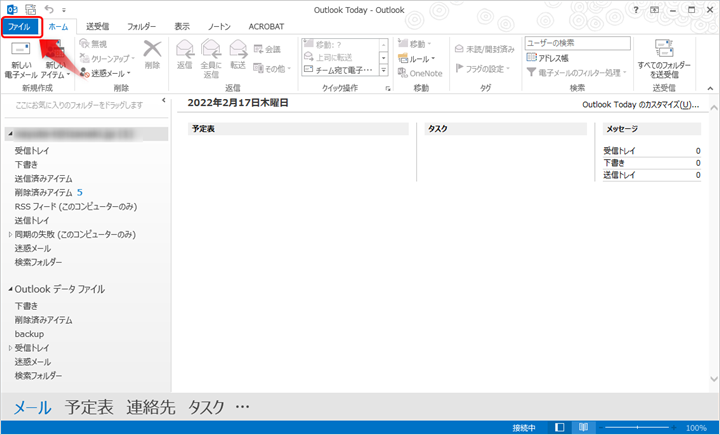The height and width of the screenshot is (435, 720).
Task: Open the アドレス帳 (Address Book)
Action: [547, 58]
